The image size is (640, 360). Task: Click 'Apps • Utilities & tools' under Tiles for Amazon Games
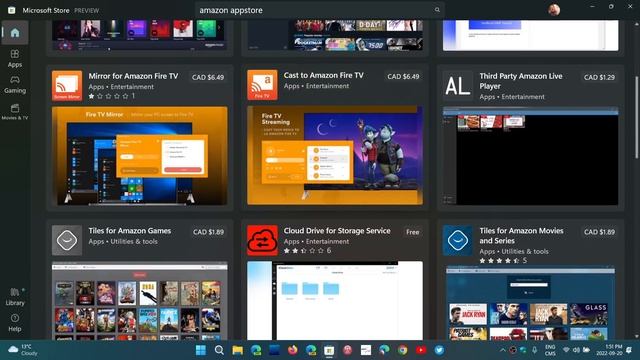click(123, 241)
